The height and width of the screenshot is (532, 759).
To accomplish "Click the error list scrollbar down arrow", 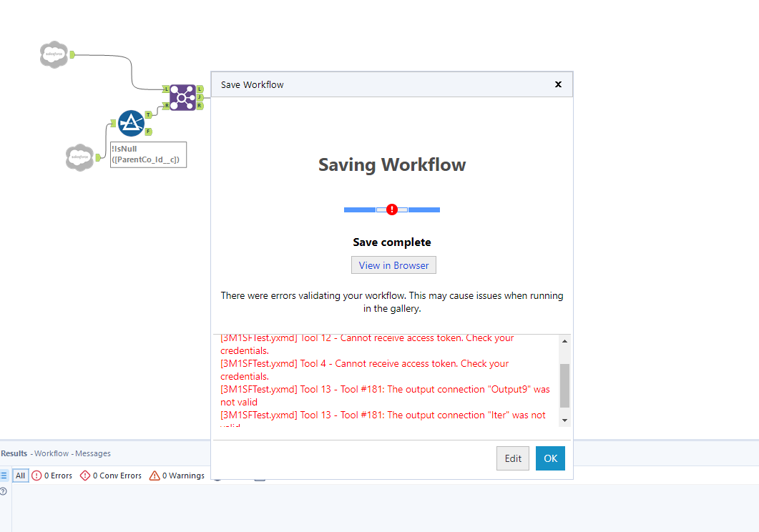I will [564, 420].
